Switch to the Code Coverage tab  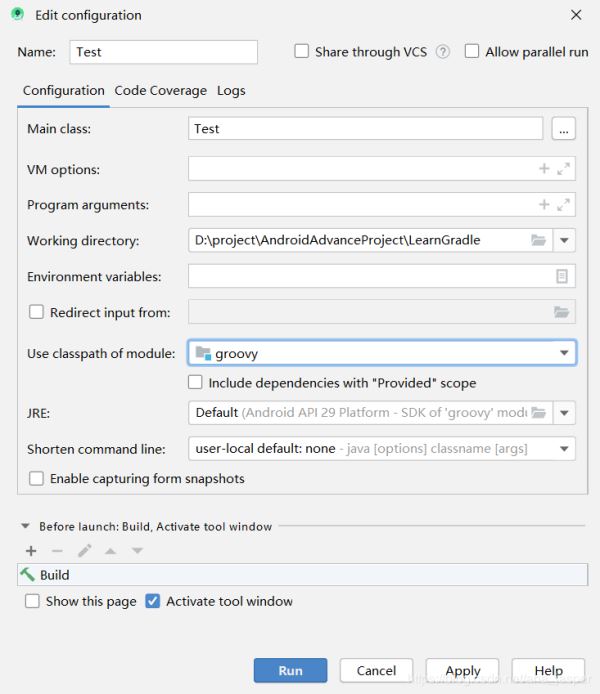[160, 91]
